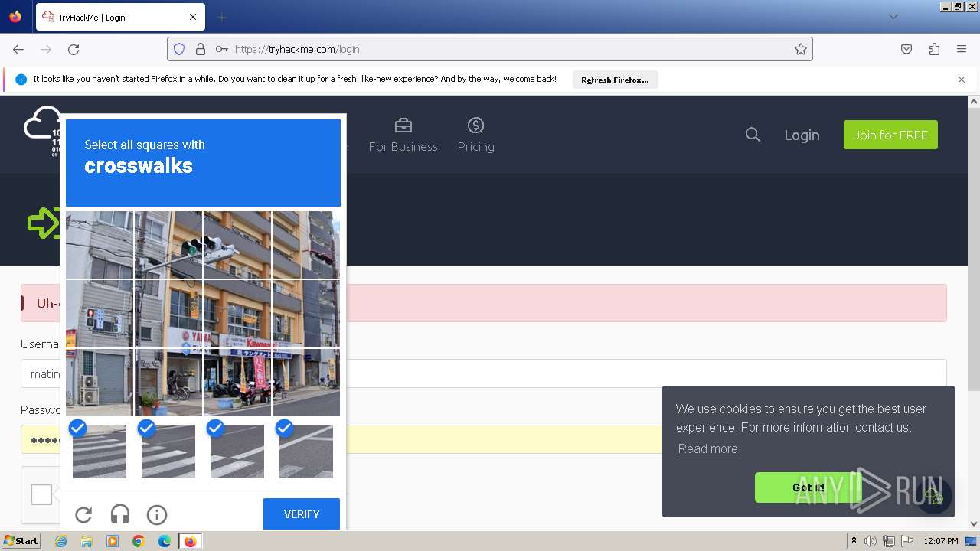Close the TryHackMe | Login tab

coord(193,17)
